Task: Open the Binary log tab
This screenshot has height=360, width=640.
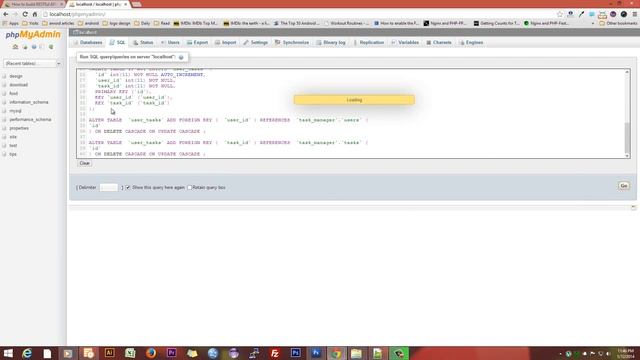Action: pos(331,42)
